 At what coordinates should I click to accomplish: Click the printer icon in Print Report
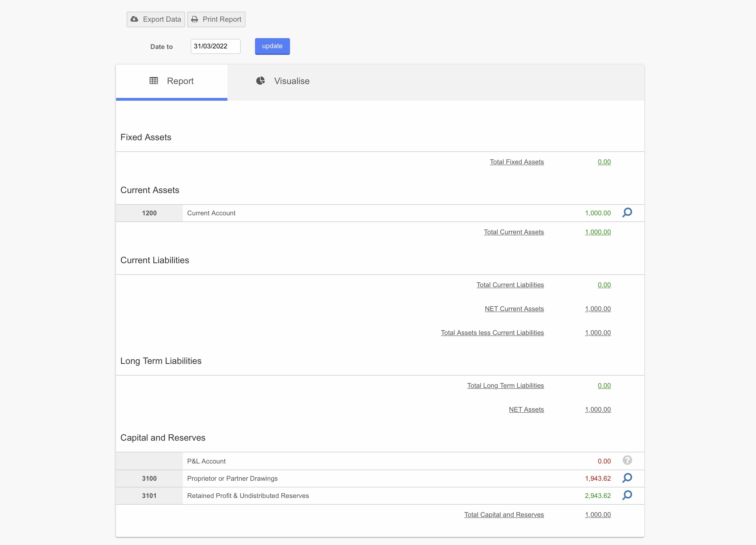[x=195, y=19]
